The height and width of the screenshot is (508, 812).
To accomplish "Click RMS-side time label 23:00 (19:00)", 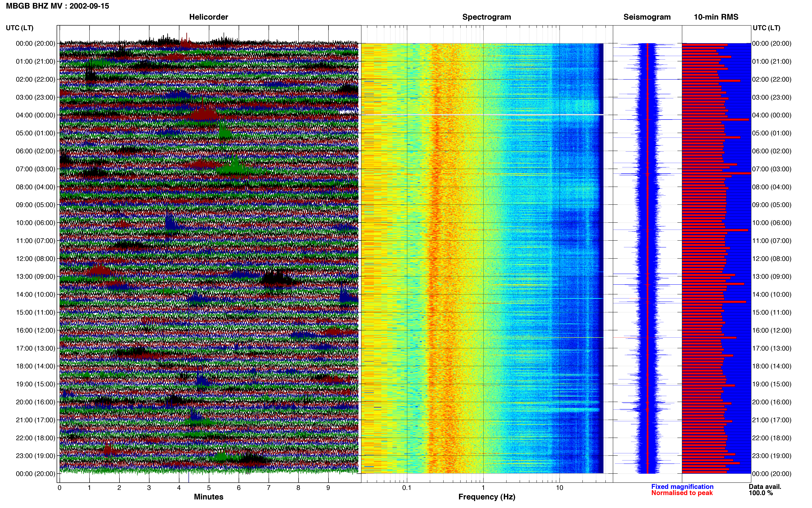I will tap(772, 456).
